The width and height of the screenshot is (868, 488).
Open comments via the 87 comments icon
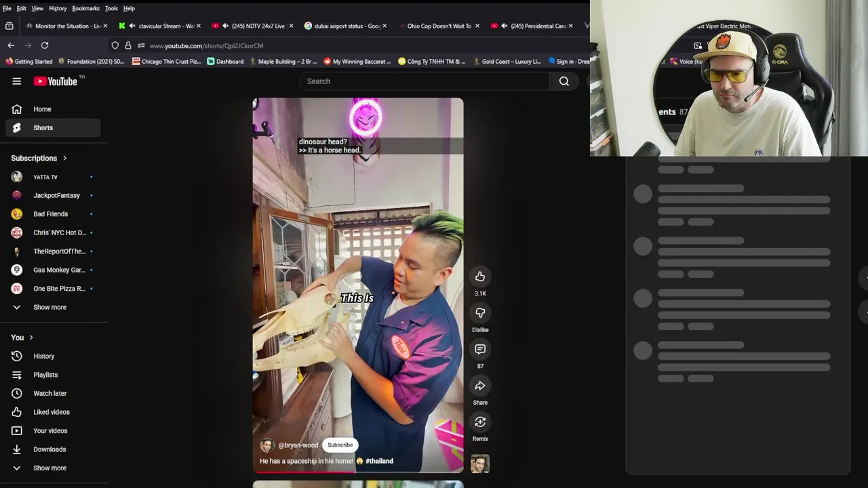[480, 349]
